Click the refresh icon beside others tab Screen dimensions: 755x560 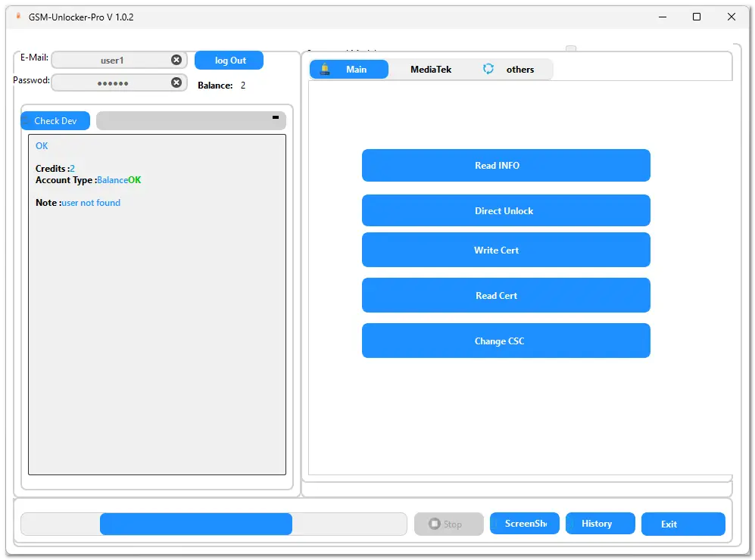pyautogui.click(x=488, y=69)
